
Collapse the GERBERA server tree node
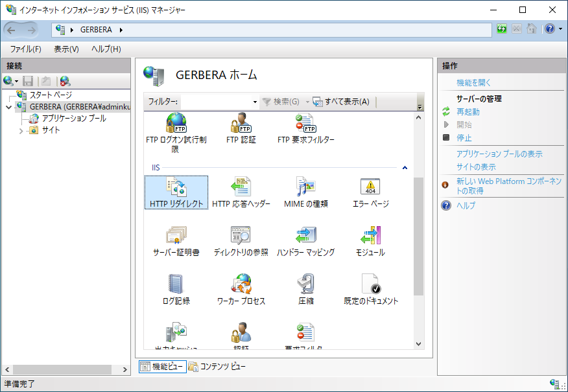[x=8, y=107]
